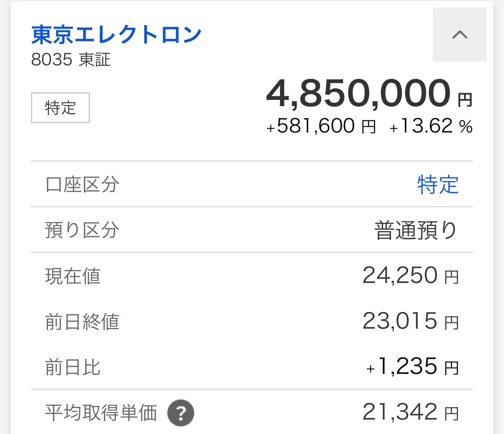Click the 普通預り custody value
This screenshot has width=504, height=434.
(x=416, y=231)
